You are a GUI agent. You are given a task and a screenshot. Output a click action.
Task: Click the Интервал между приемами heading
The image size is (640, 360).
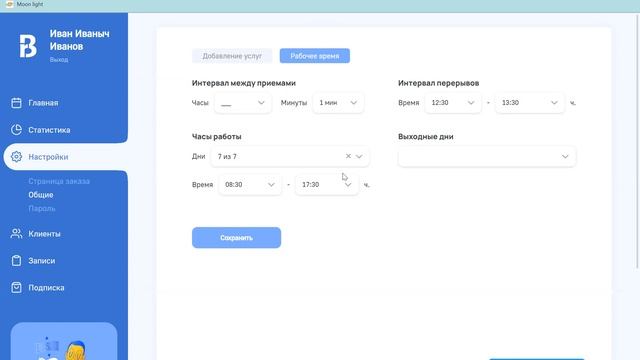pyautogui.click(x=244, y=83)
